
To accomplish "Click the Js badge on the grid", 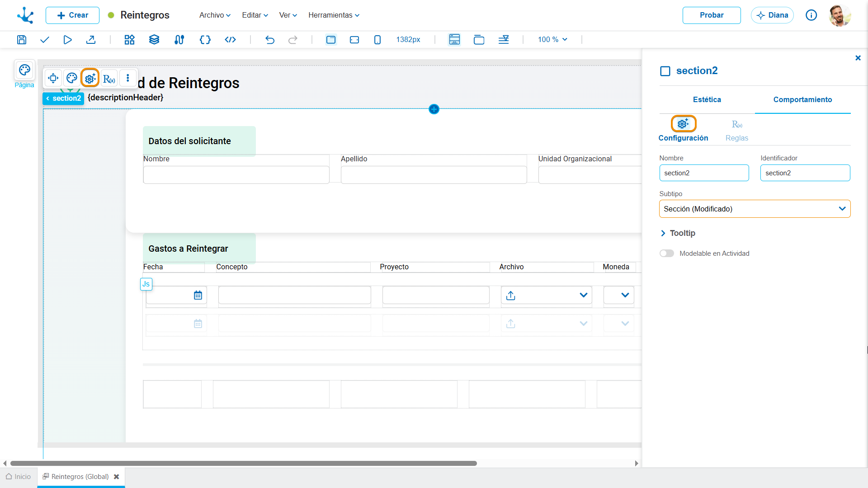I will pyautogui.click(x=146, y=284).
